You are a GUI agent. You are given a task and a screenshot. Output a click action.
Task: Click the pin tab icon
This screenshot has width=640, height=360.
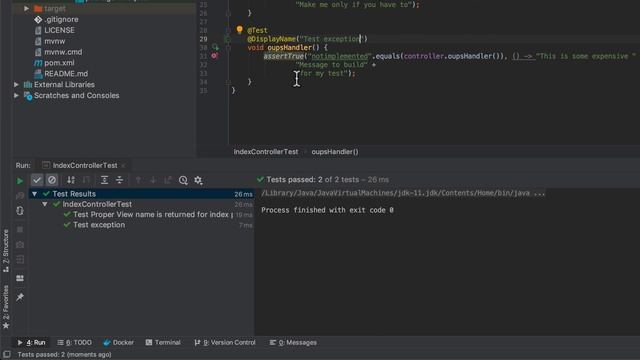point(20,297)
